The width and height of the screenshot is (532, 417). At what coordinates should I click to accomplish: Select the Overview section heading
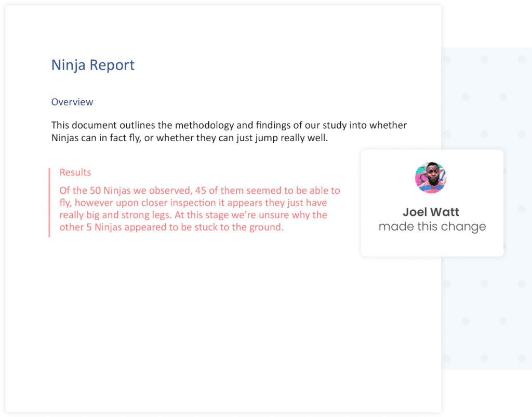coord(72,102)
